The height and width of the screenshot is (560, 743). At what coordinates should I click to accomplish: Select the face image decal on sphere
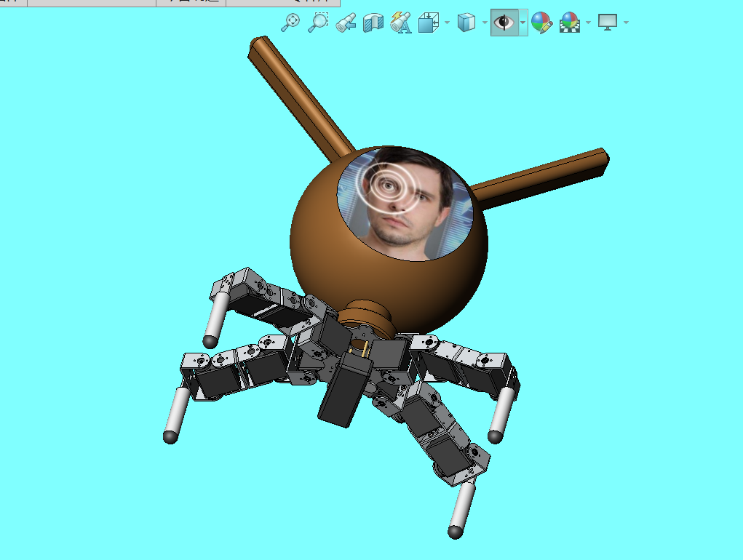pos(405,204)
